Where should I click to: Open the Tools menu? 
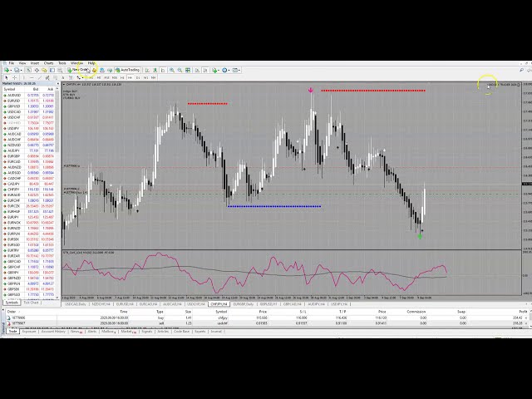(x=62, y=63)
